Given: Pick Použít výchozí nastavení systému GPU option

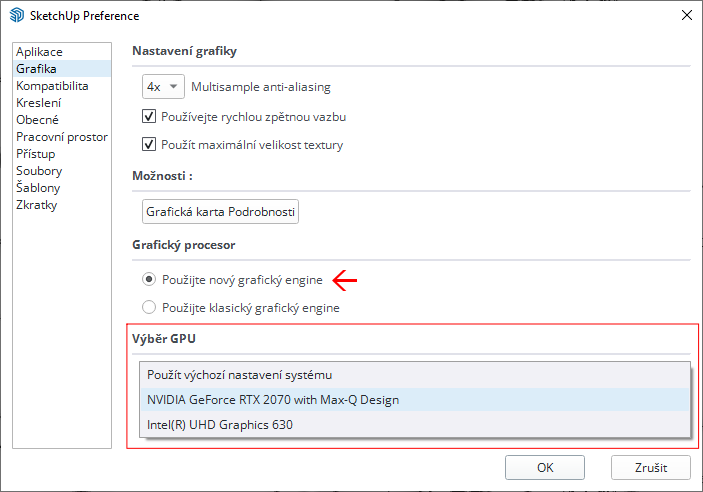Looking at the screenshot, I should [239, 375].
